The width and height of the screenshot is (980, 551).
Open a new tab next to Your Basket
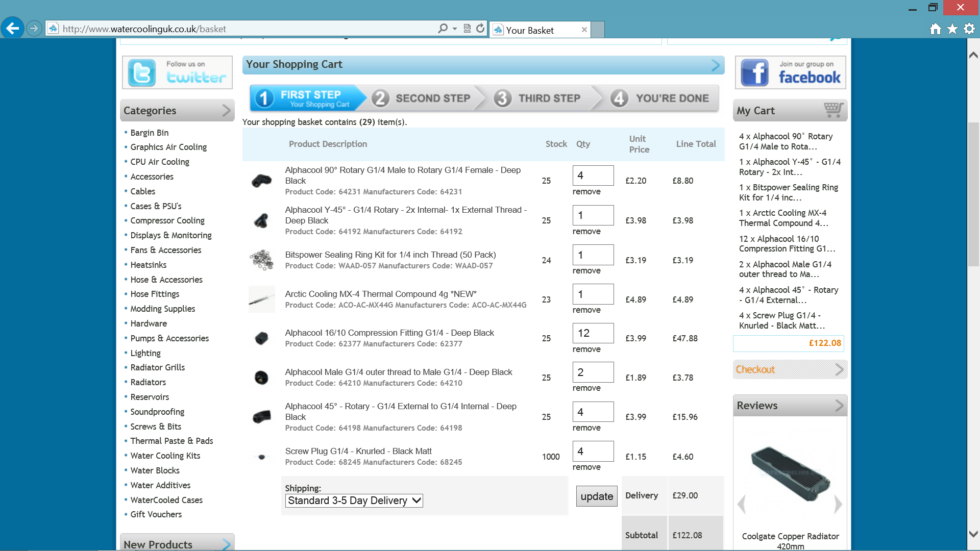point(598,30)
